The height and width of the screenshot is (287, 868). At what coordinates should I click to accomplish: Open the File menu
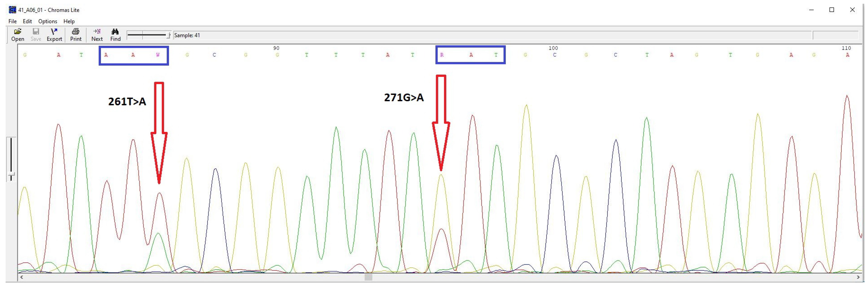pos(13,21)
